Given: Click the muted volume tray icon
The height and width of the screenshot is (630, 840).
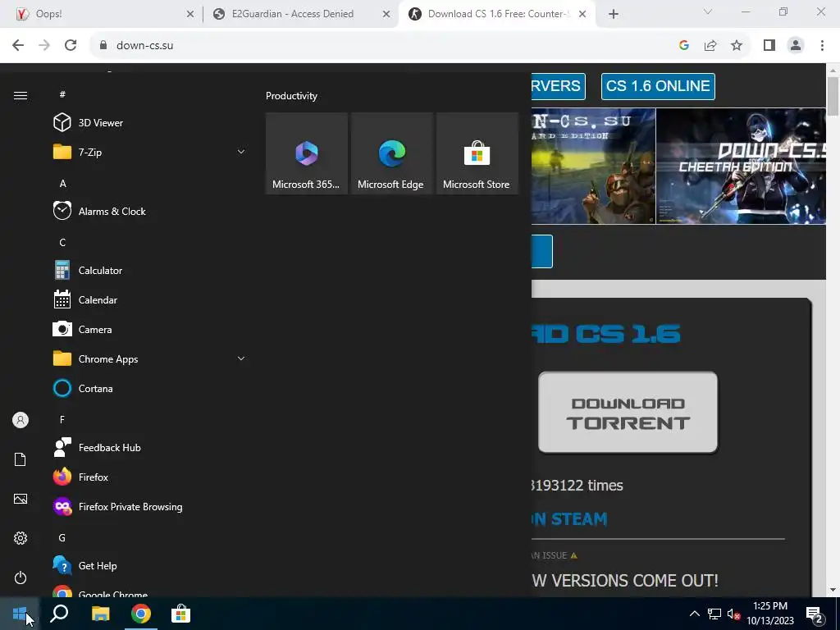Looking at the screenshot, I should click(x=733, y=614).
